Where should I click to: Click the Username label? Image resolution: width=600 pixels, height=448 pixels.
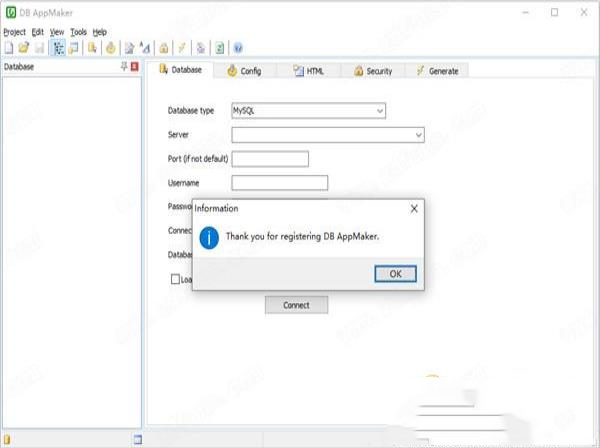click(x=183, y=183)
